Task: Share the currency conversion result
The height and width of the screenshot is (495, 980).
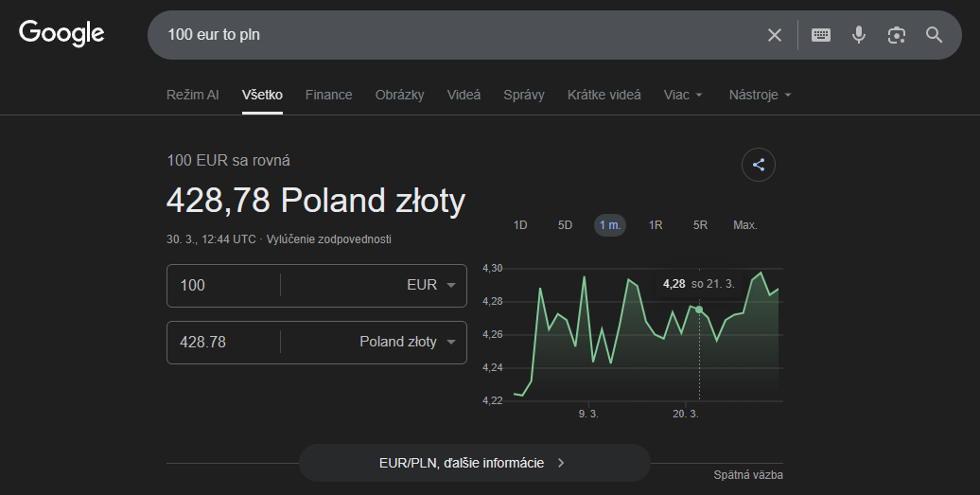Action: point(758,165)
